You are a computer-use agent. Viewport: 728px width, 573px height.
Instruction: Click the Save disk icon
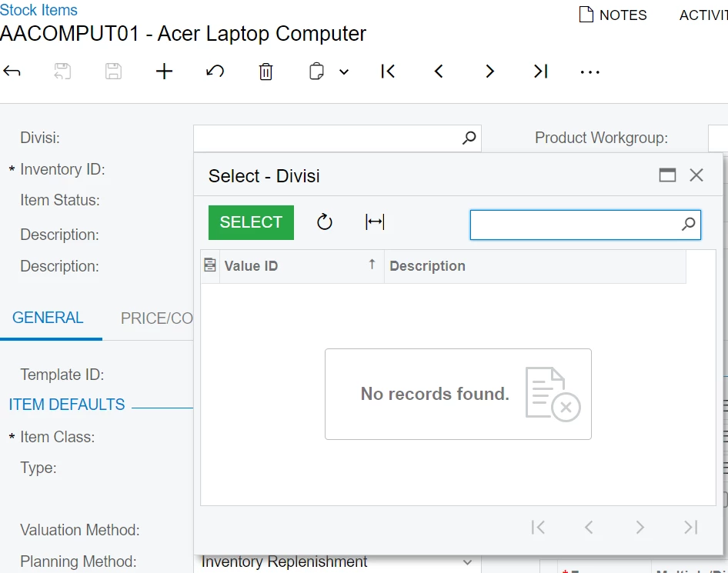coord(113,72)
